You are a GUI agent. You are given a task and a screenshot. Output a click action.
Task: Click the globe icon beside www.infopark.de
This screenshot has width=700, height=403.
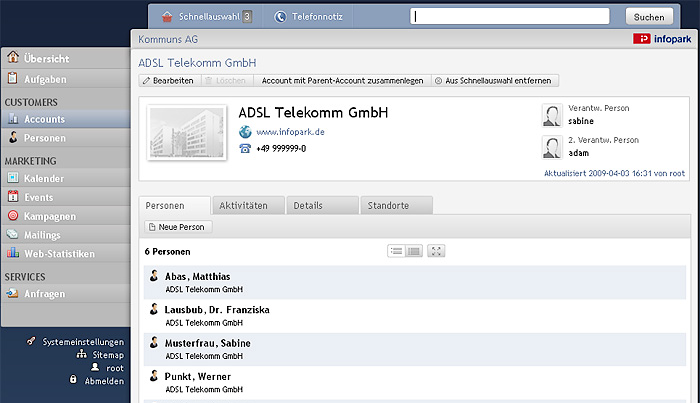245,132
